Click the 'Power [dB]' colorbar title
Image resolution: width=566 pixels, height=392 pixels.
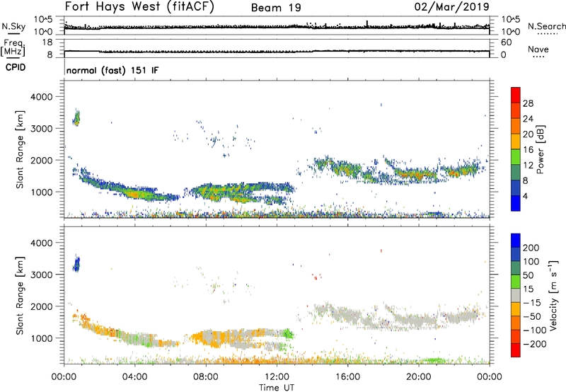pos(540,149)
